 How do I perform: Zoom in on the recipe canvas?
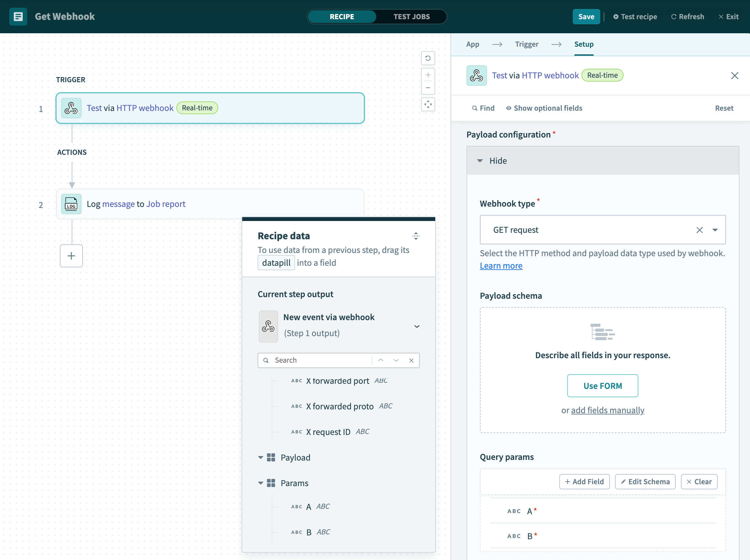[428, 75]
